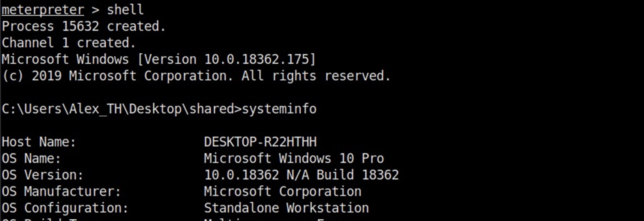The width and height of the screenshot is (644, 221).
Task: Click the underlined meterpreter prompt text
Action: click(43, 10)
